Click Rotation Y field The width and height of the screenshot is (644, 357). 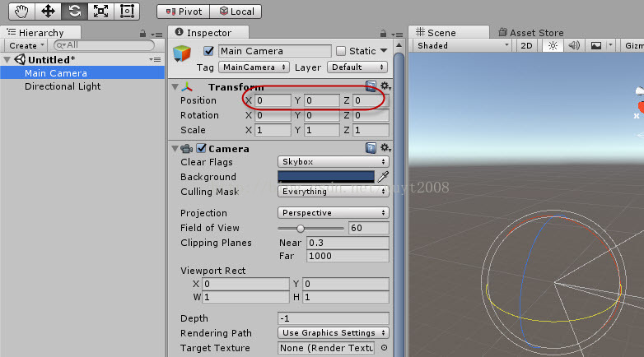(x=322, y=115)
